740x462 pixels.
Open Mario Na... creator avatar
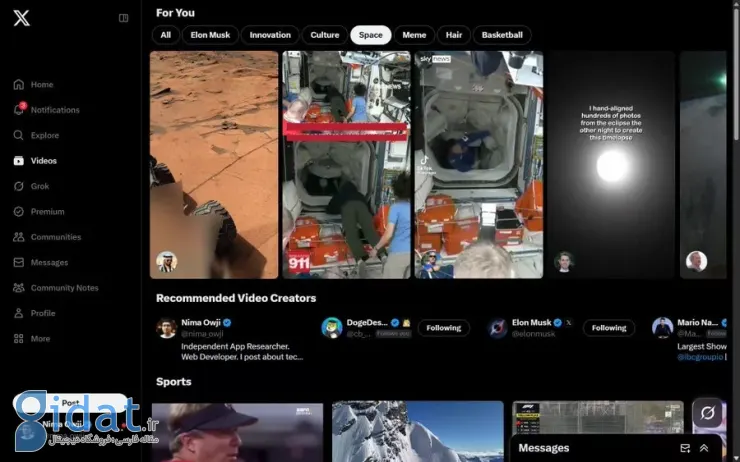click(663, 328)
